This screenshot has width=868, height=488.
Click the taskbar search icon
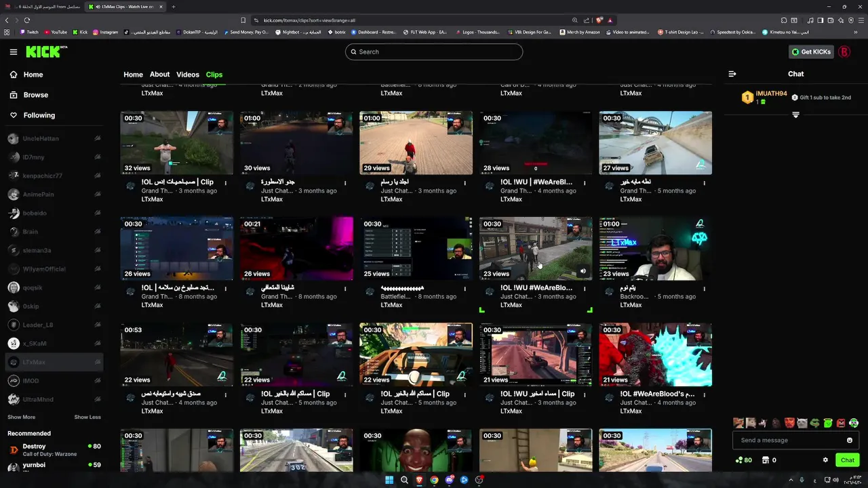pyautogui.click(x=404, y=480)
